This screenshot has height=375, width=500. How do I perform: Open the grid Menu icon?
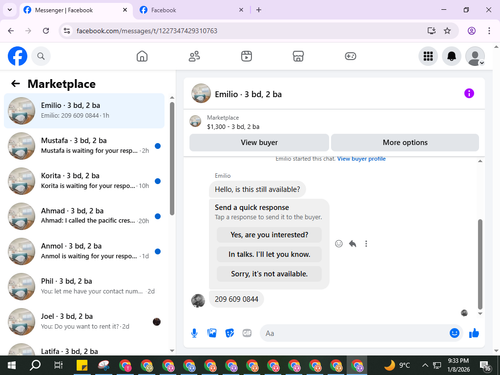click(428, 56)
